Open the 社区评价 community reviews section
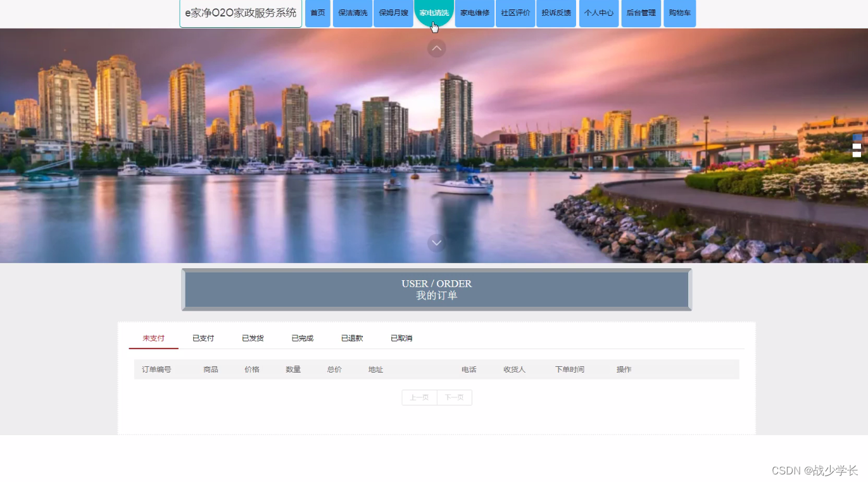The height and width of the screenshot is (482, 868). (x=515, y=13)
